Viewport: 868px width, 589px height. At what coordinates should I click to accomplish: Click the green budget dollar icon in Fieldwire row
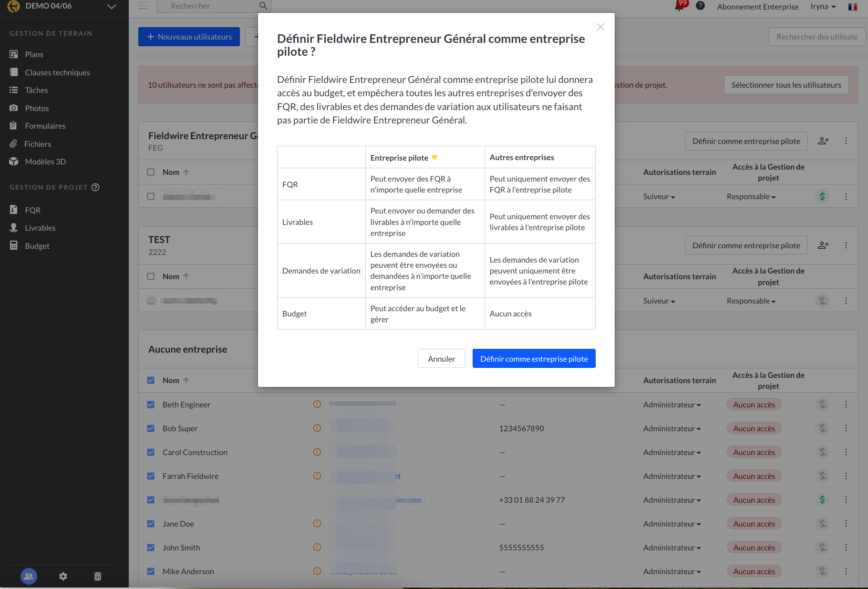822,196
